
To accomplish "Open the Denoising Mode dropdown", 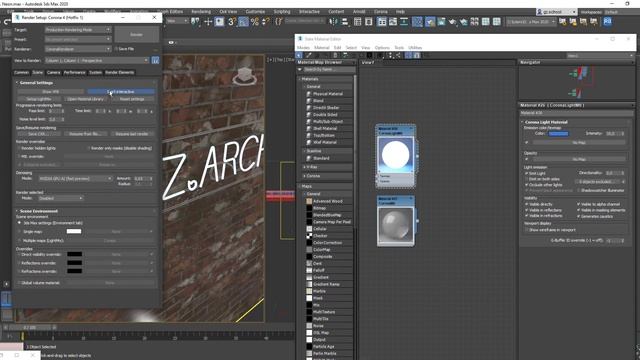I will [x=75, y=179].
